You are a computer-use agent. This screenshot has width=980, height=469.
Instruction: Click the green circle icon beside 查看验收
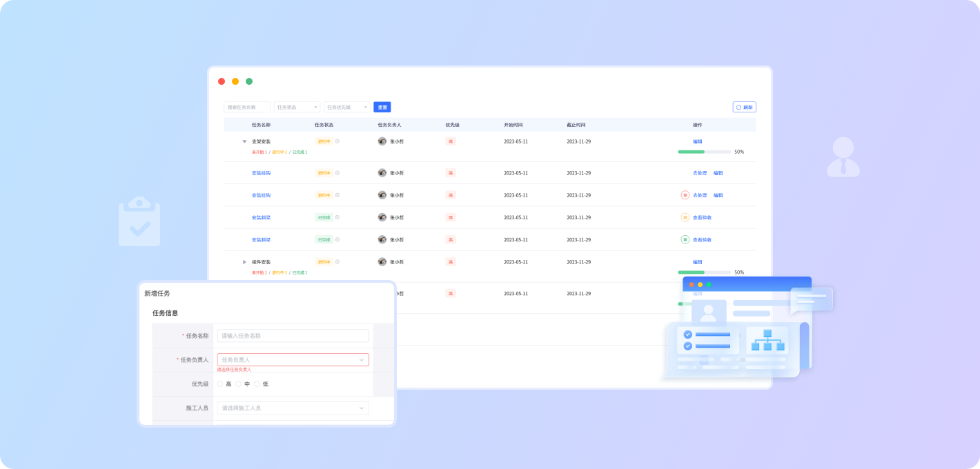(685, 239)
